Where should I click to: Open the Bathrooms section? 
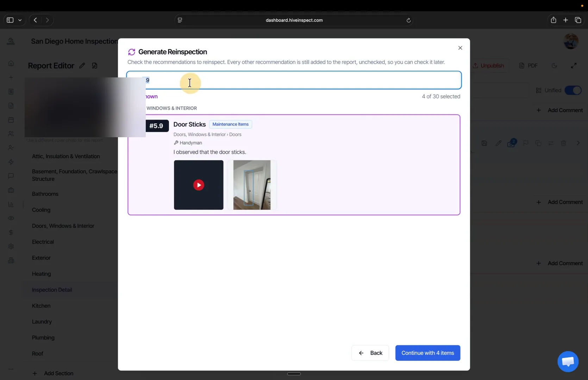click(45, 194)
